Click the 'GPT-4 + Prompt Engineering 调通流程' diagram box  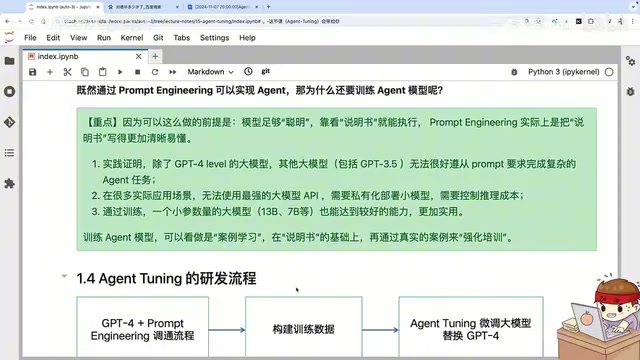point(142,327)
